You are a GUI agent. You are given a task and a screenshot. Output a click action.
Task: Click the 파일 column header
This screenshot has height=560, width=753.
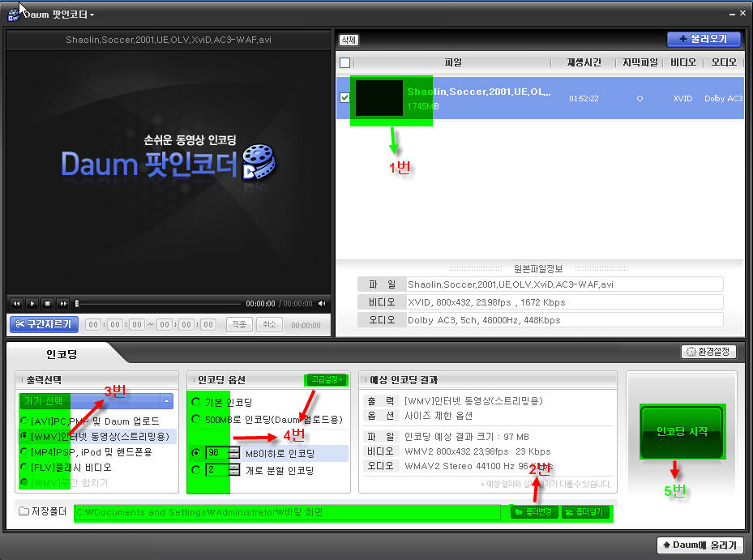coord(452,62)
